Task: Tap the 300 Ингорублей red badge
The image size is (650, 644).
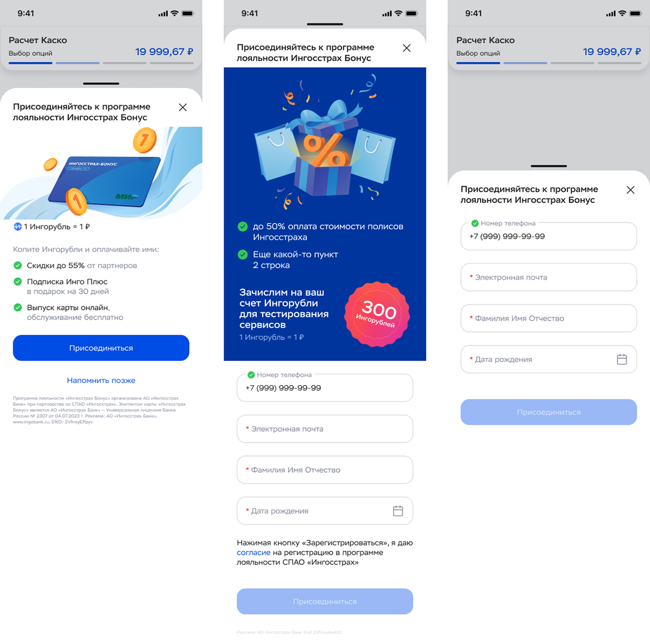Action: pos(377,314)
